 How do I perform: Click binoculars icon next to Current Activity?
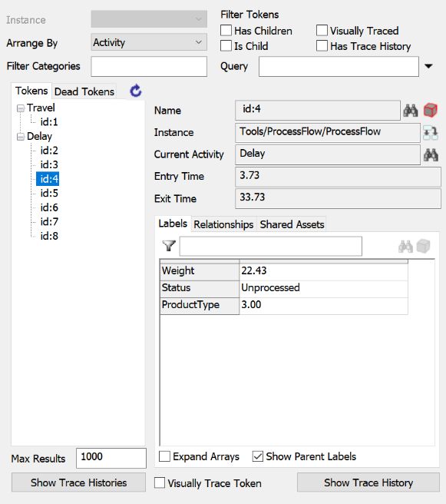coord(431,155)
